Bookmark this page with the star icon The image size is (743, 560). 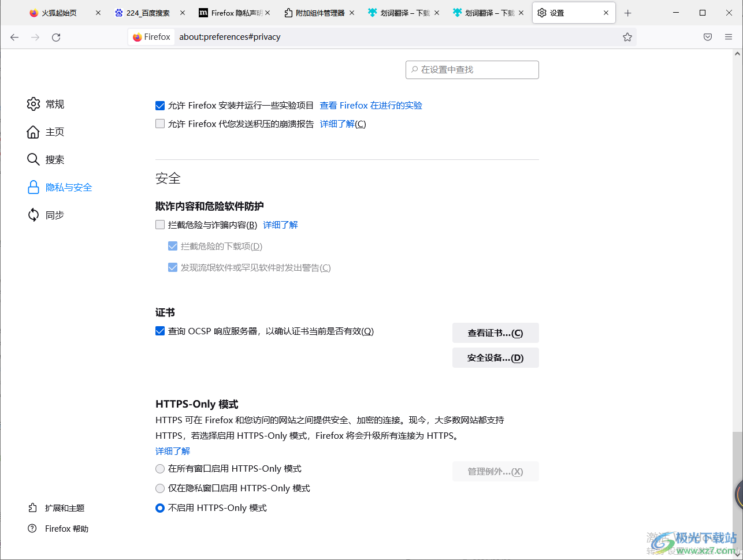pos(627,37)
